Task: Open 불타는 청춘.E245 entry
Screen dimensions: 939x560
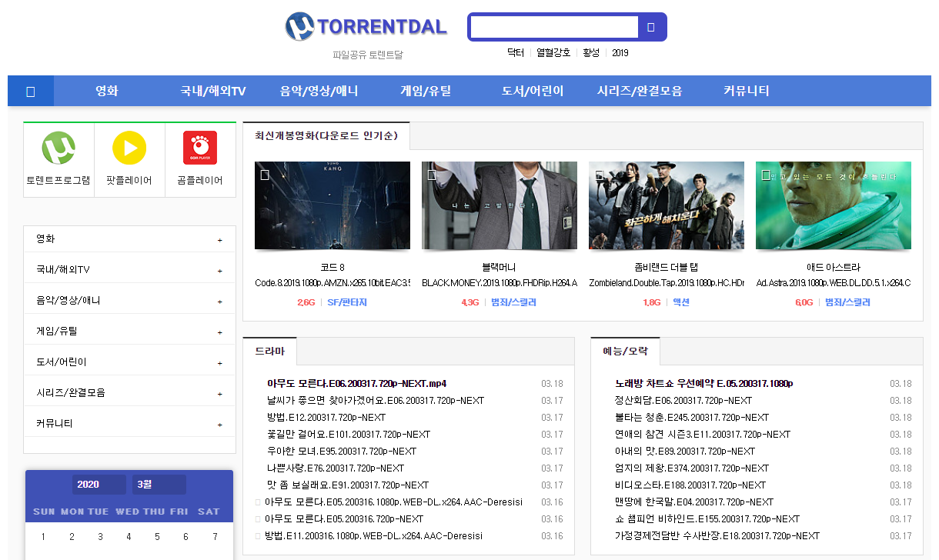Action: click(x=692, y=417)
